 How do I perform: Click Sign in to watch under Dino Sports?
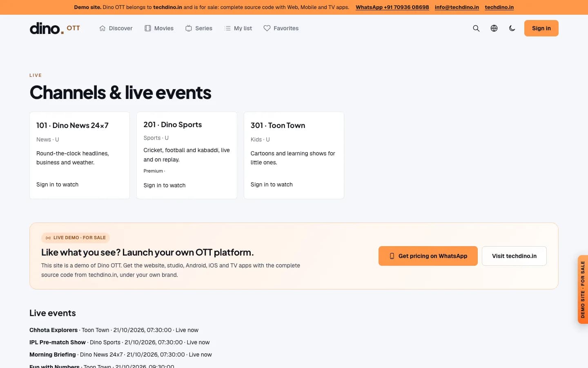coord(165,185)
